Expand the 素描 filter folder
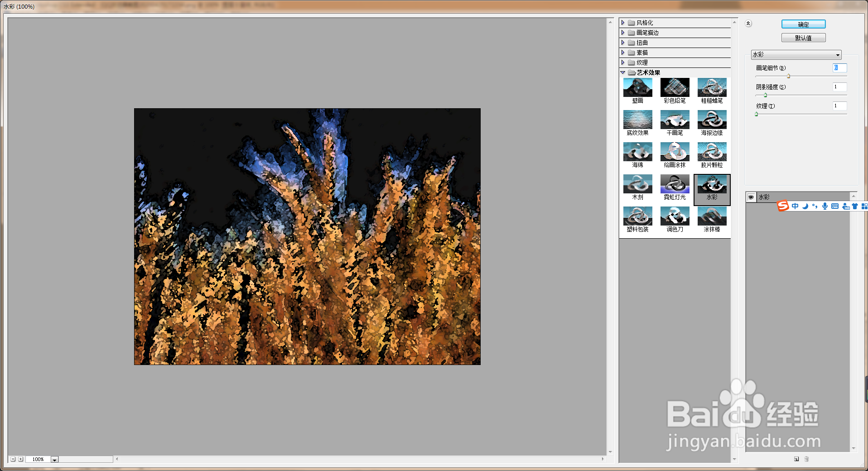This screenshot has height=471, width=868. tap(623, 53)
